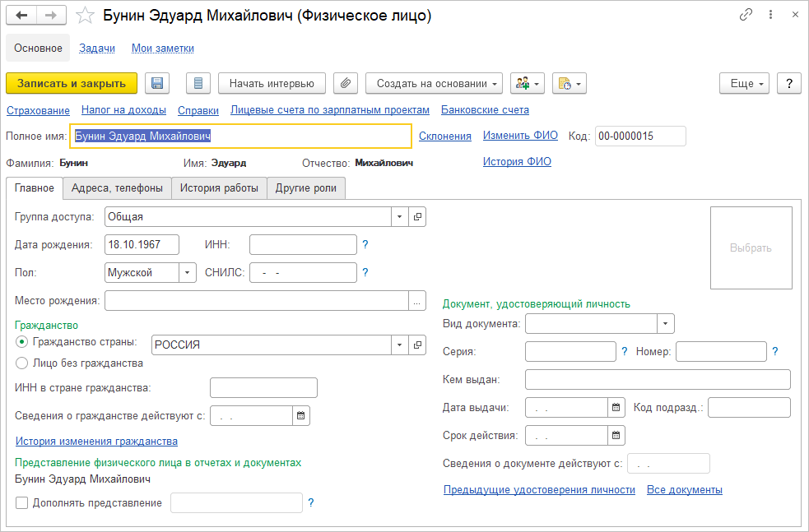Screen dimensions: 809x532
Task: Select Лицо без гражданства option
Action: [x=22, y=363]
